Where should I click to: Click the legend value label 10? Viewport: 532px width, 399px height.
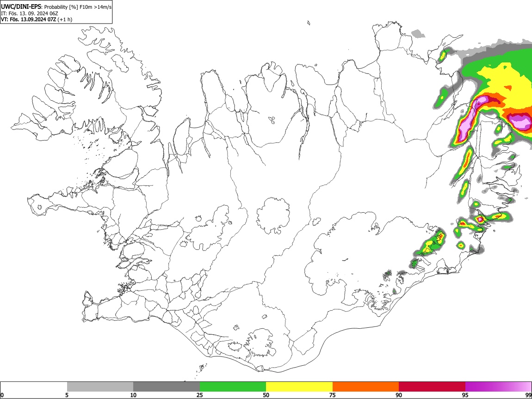[x=133, y=395]
